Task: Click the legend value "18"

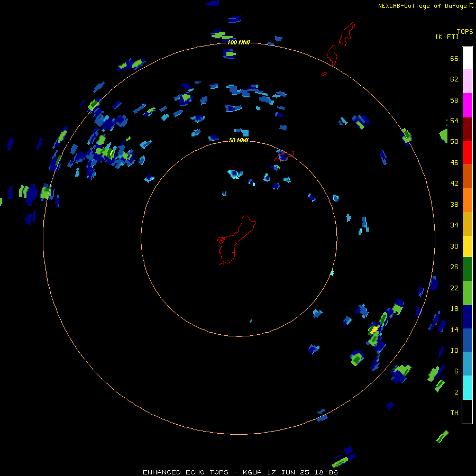Action: [454, 309]
